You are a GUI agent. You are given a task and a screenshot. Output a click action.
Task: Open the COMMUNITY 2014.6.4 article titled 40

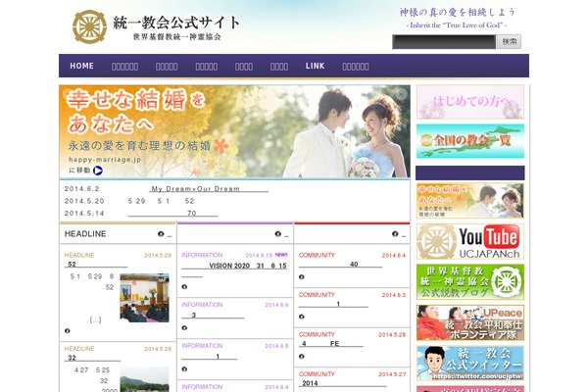(x=340, y=265)
